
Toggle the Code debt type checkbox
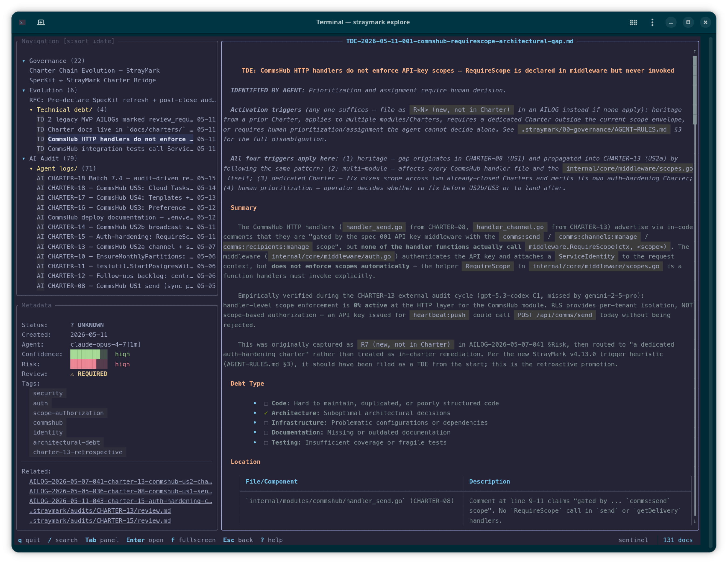point(266,403)
